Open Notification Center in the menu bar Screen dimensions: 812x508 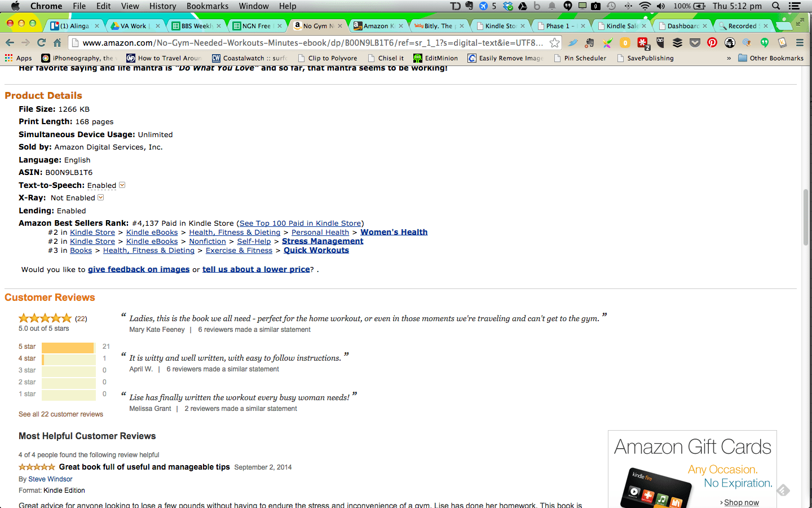(x=795, y=6)
